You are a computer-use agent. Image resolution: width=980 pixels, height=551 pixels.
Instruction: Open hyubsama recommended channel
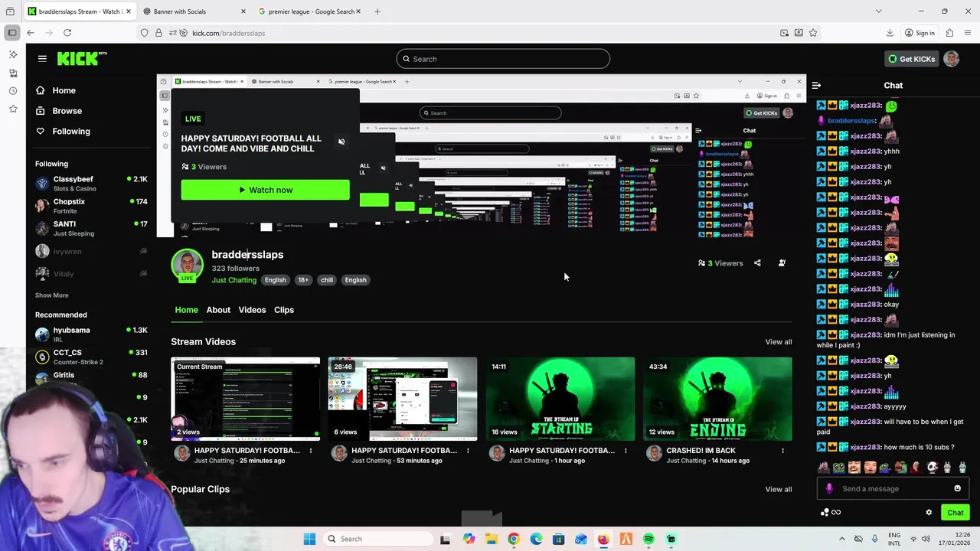click(x=90, y=334)
